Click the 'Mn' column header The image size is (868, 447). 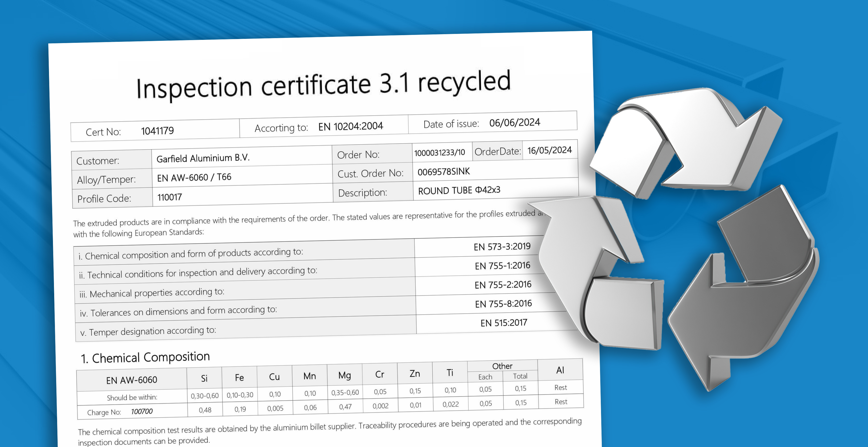point(309,376)
